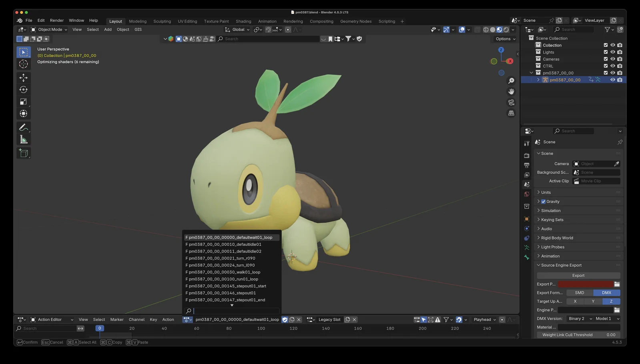This screenshot has width=640, height=364.
Task: Enable the Gravity checkbox
Action: [x=543, y=202]
